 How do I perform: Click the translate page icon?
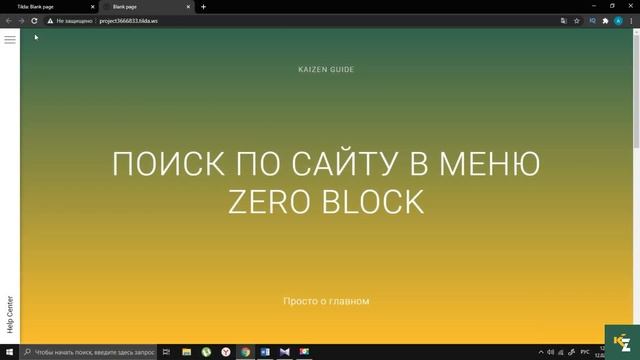564,21
